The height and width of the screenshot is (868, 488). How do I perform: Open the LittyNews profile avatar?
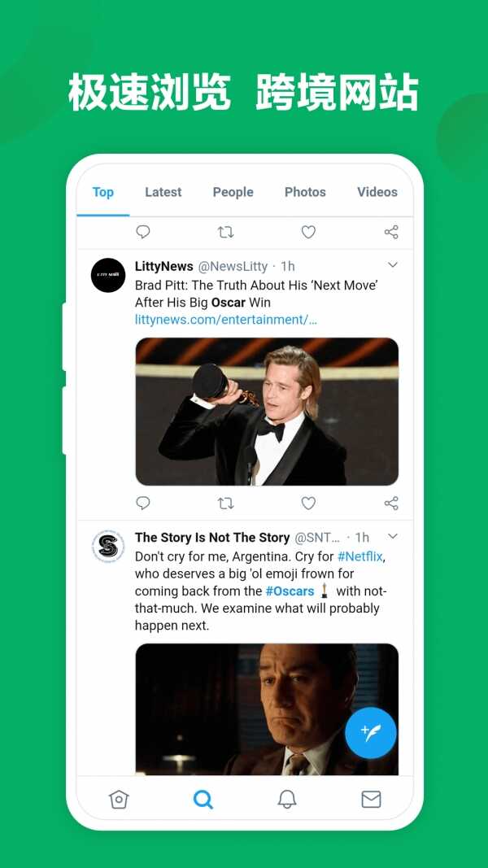[x=108, y=275]
